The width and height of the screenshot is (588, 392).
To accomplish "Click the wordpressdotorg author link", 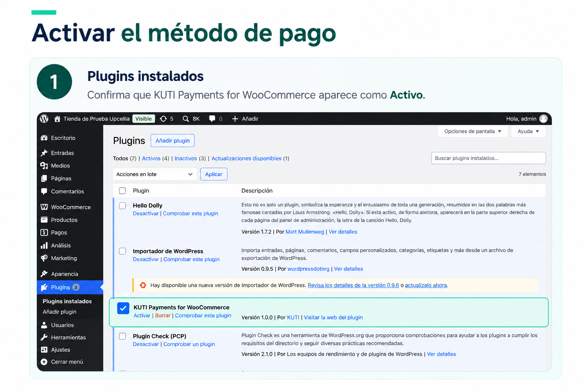I will (309, 269).
